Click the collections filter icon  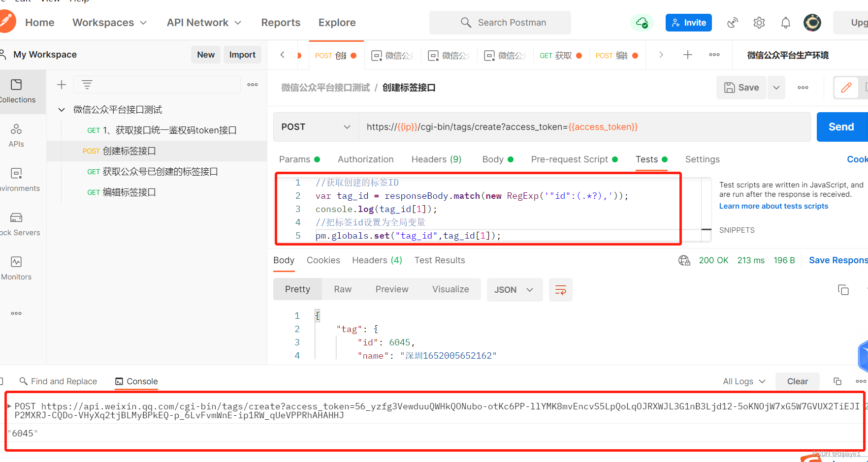[87, 85]
